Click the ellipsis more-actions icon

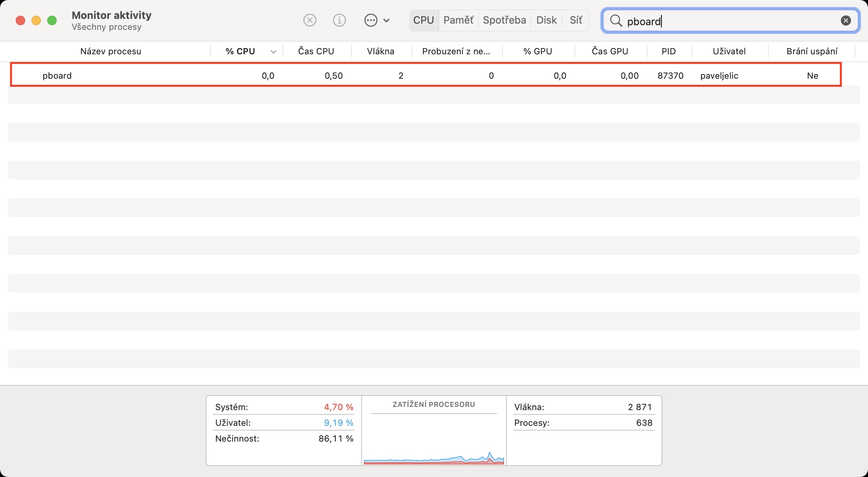click(371, 20)
